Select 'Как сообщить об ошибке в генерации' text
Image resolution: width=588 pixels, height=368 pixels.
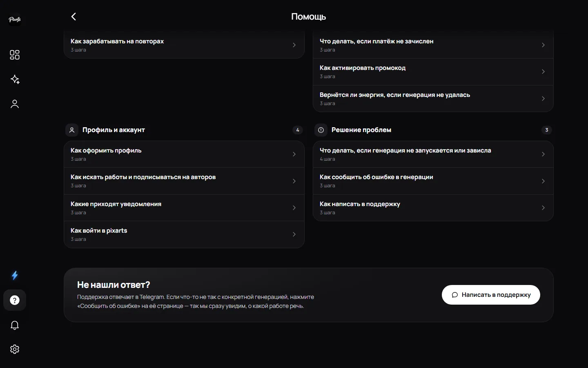click(x=376, y=177)
